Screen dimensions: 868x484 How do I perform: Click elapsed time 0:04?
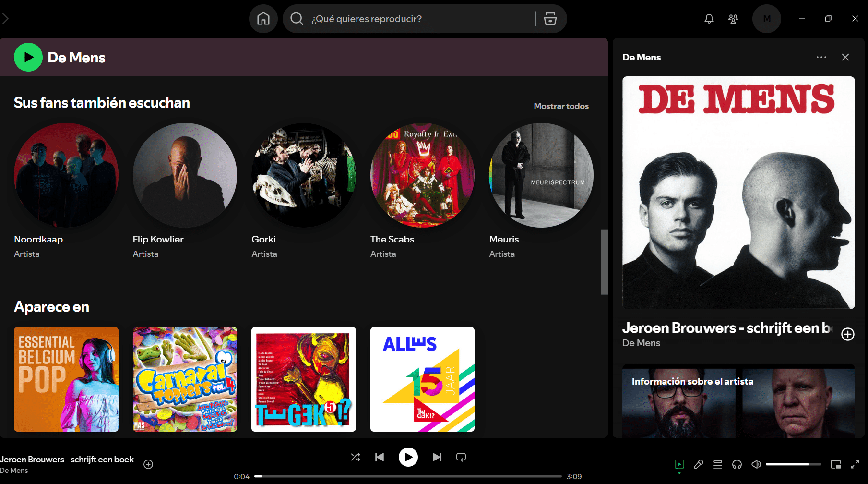click(241, 476)
